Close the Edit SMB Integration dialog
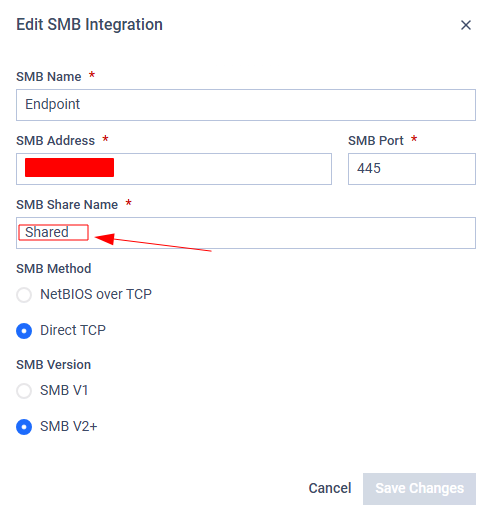Image resolution: width=489 pixels, height=518 pixels. coord(466,25)
